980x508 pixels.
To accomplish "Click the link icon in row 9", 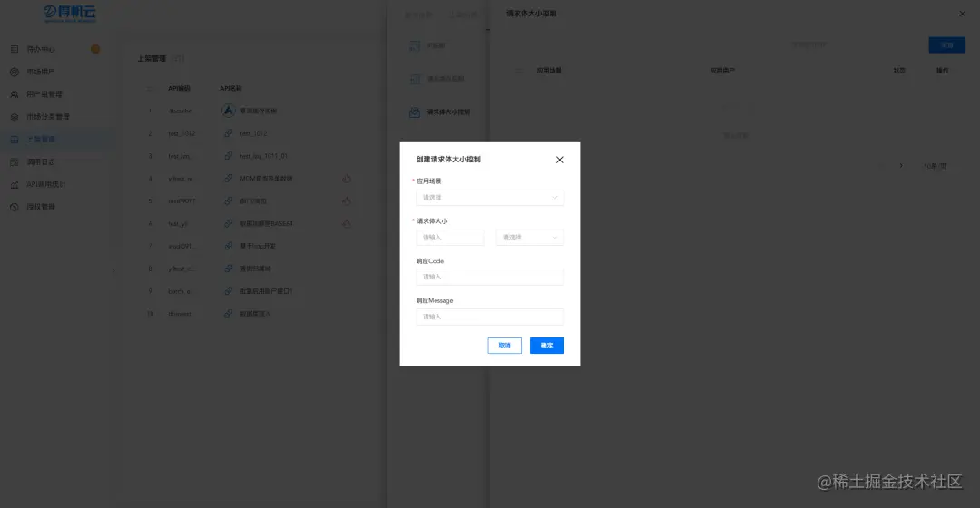I will [228, 290].
